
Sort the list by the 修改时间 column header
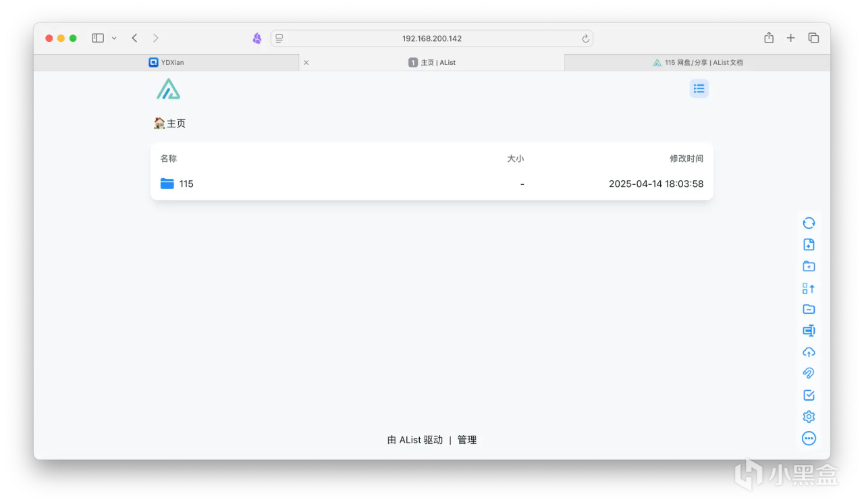[x=686, y=159]
